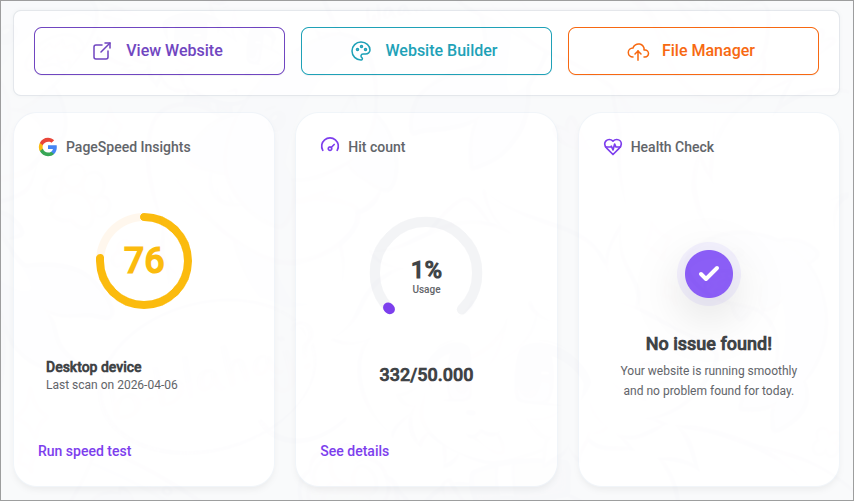Viewport: 854px width, 501px height.
Task: Click the purple dot on usage gauge
Action: tap(389, 308)
